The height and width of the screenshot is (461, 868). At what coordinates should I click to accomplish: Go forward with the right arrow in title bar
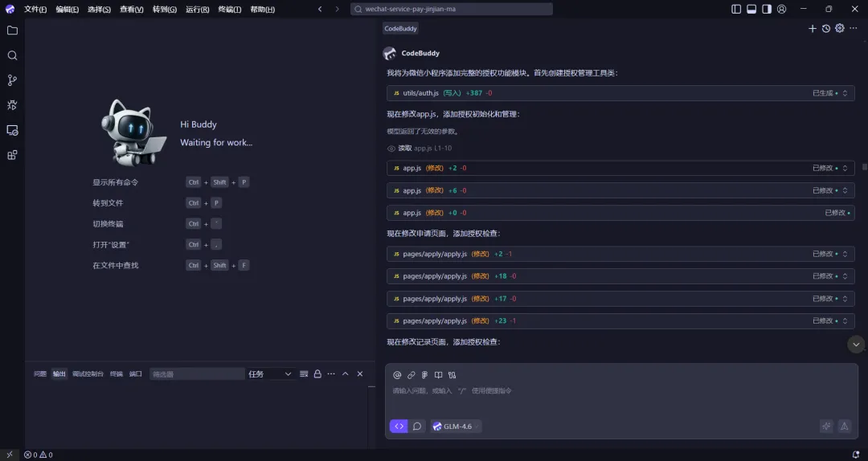tap(337, 9)
